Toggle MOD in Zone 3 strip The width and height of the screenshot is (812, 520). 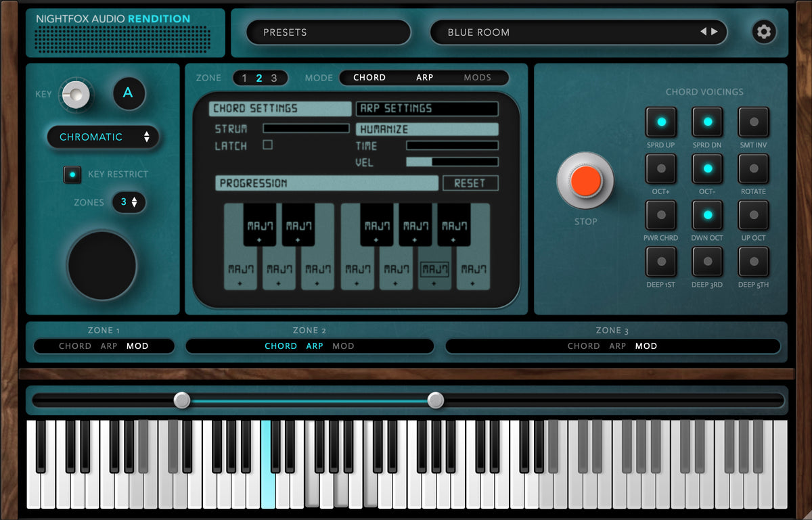click(x=646, y=346)
